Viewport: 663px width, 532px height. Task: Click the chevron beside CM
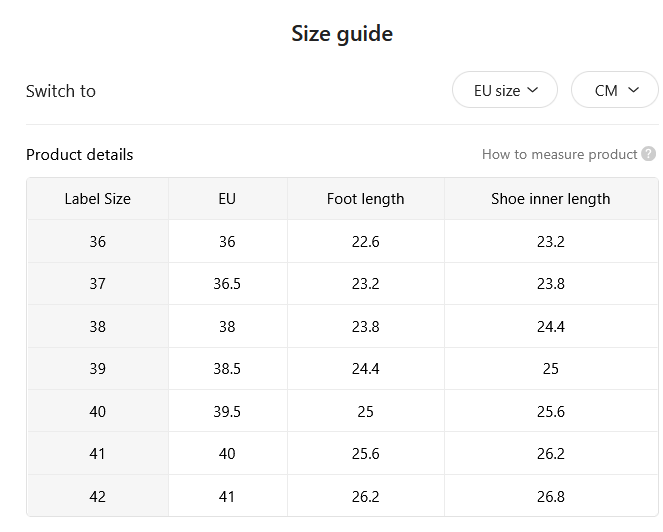633,90
